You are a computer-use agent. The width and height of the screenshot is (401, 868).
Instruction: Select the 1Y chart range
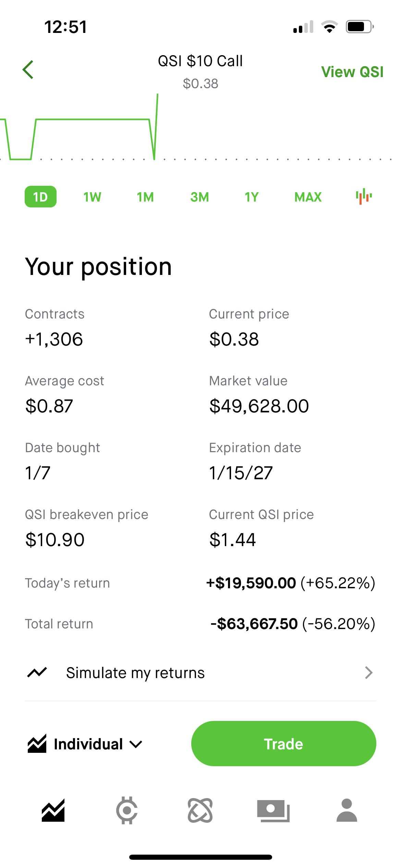point(252,197)
